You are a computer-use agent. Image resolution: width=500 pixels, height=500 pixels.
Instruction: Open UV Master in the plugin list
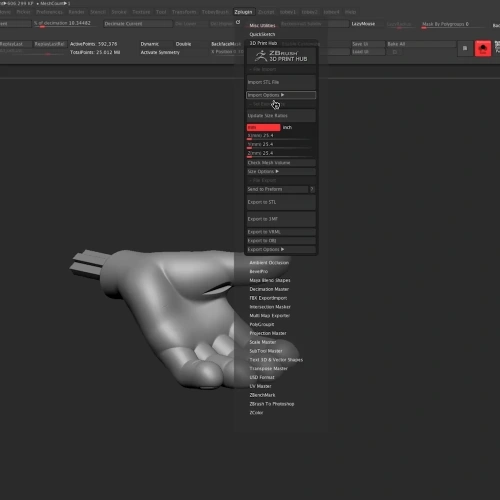pyautogui.click(x=260, y=386)
